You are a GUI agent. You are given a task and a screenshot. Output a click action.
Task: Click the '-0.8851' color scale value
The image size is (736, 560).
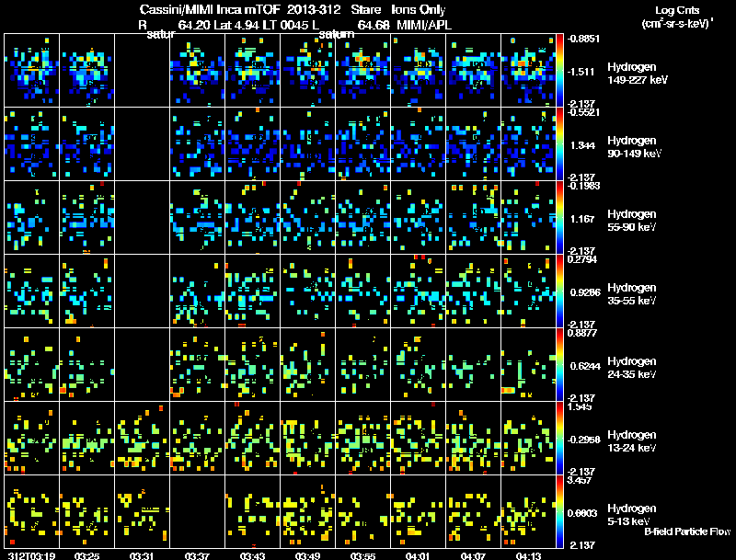582,39
